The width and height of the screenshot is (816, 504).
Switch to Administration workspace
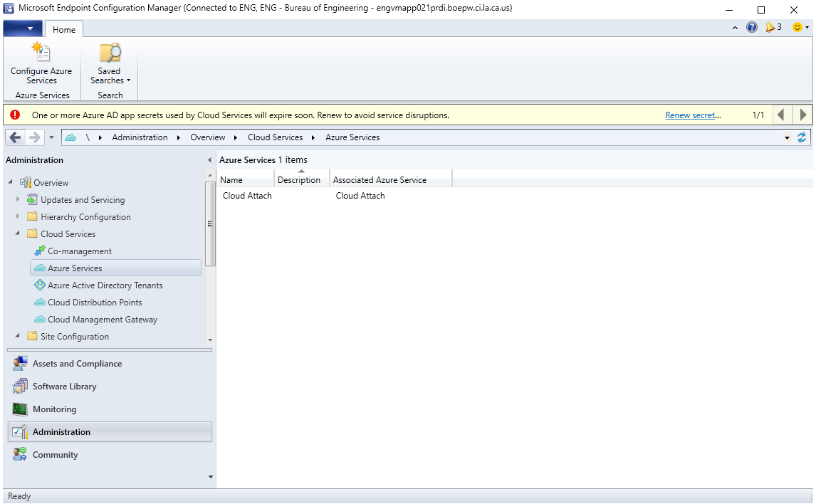point(110,431)
